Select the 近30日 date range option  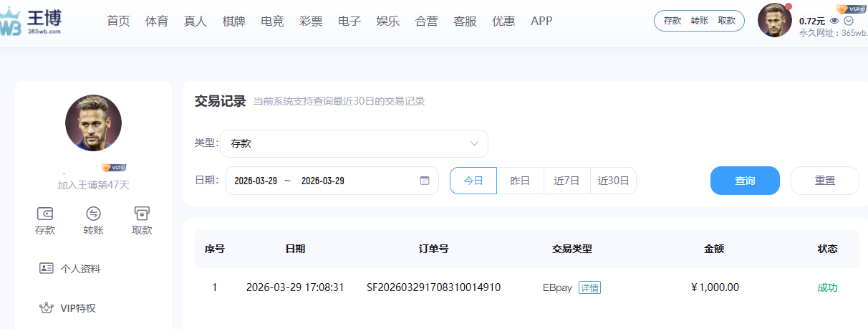click(613, 181)
